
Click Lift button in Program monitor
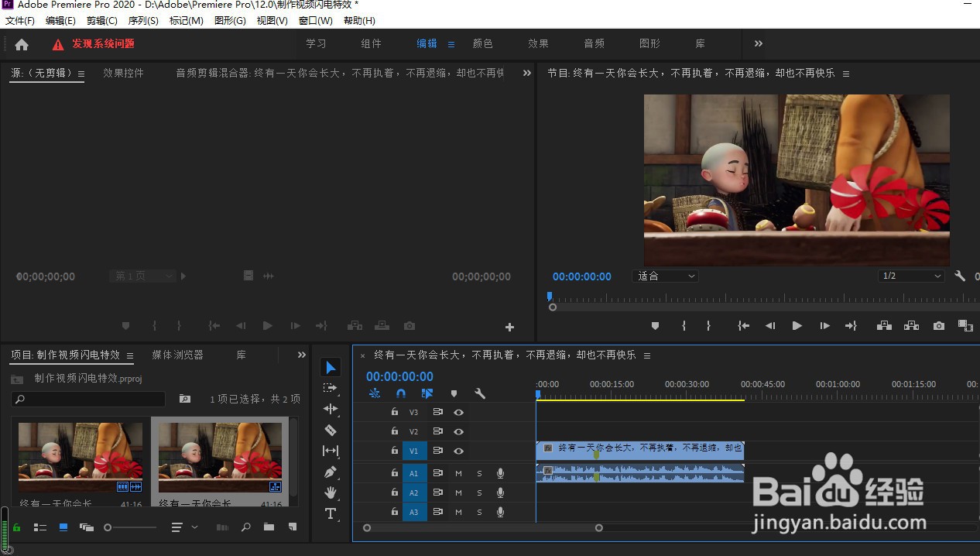[x=884, y=326]
